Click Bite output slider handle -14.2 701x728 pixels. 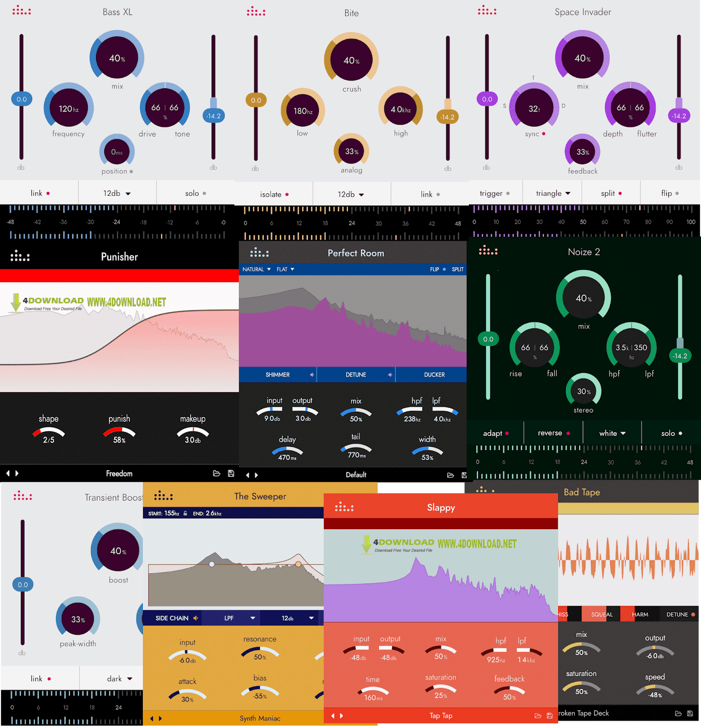pyautogui.click(x=448, y=117)
